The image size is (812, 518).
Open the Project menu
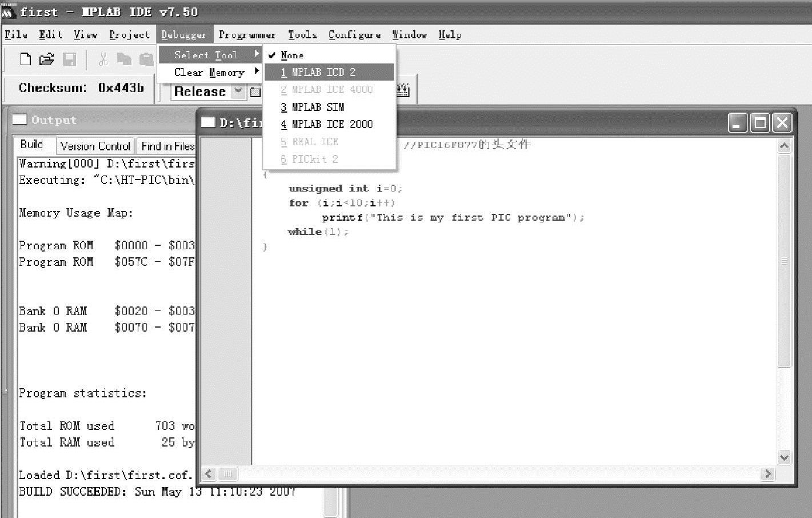click(129, 35)
